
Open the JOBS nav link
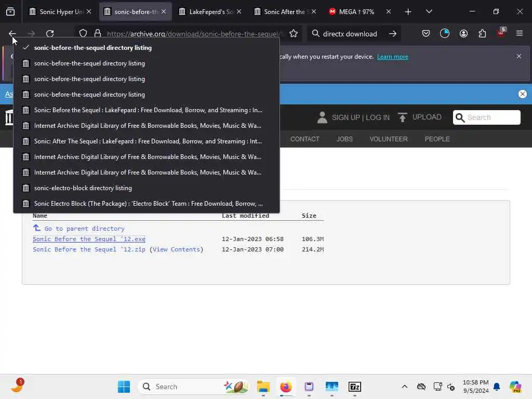[344, 139]
